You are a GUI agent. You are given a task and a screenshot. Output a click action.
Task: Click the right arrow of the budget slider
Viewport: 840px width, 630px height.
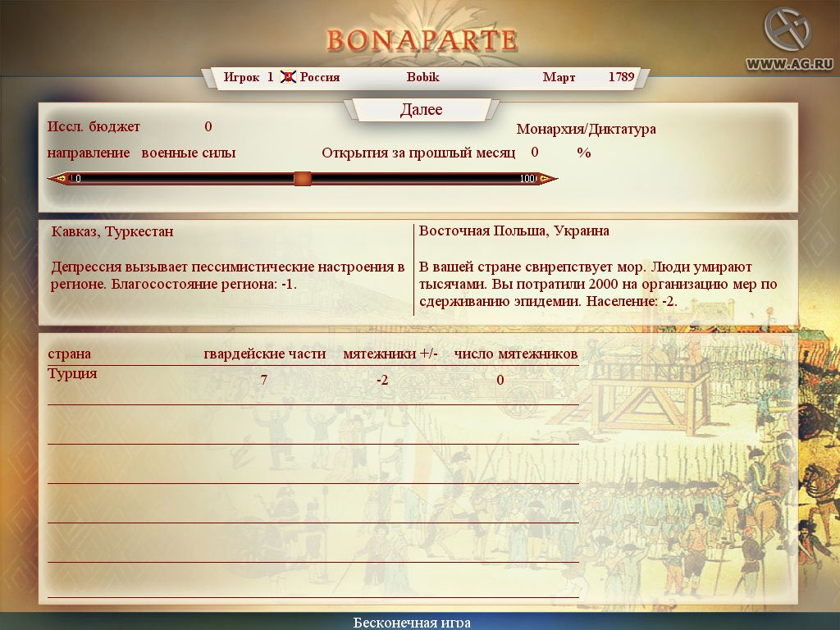click(x=546, y=178)
